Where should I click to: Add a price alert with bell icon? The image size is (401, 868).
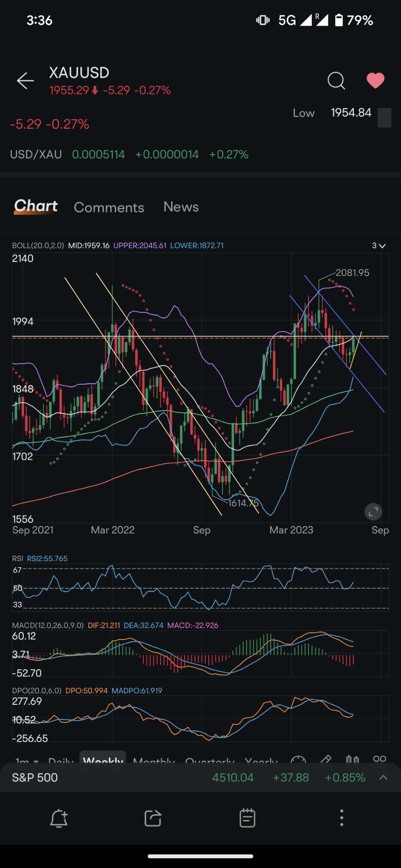coord(59,818)
